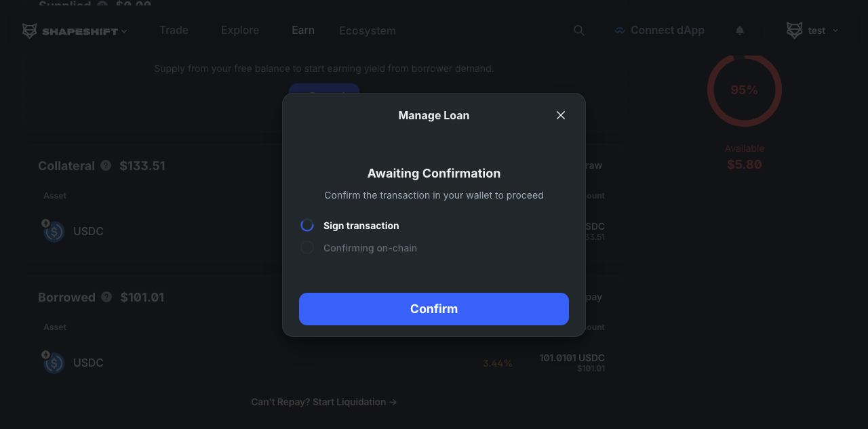Click the Collateral help question-mark icon
Viewport: 868px width, 429px height.
pyautogui.click(x=106, y=165)
